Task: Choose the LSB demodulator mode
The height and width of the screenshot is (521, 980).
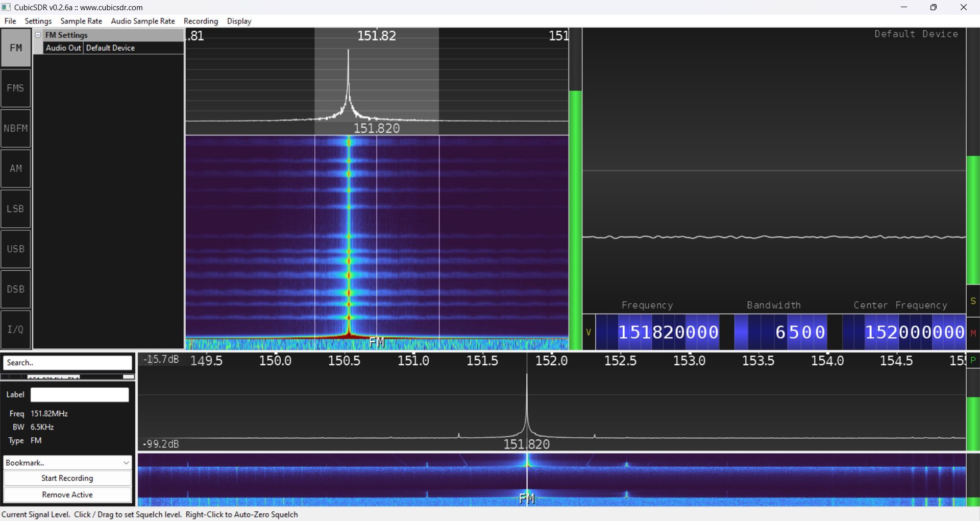Action: point(16,209)
